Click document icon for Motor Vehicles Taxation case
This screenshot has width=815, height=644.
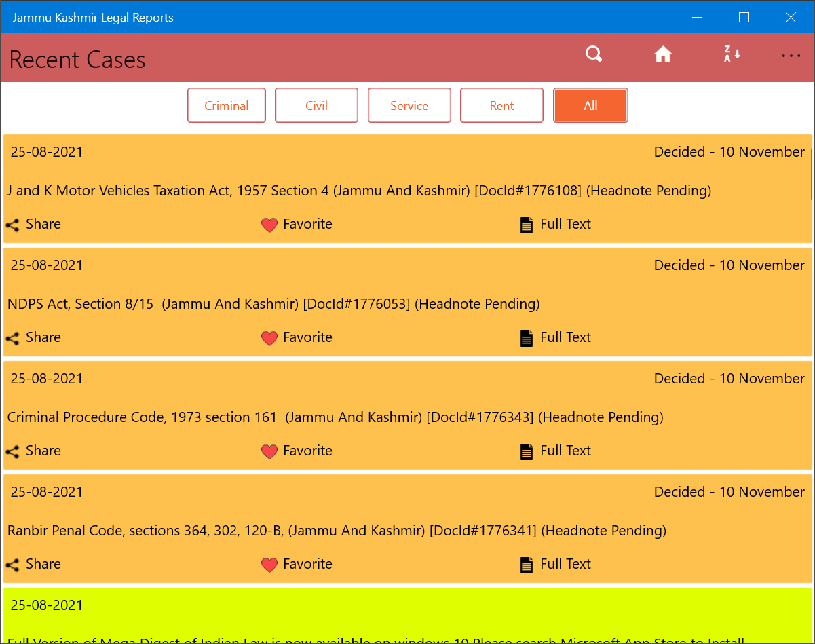(526, 225)
